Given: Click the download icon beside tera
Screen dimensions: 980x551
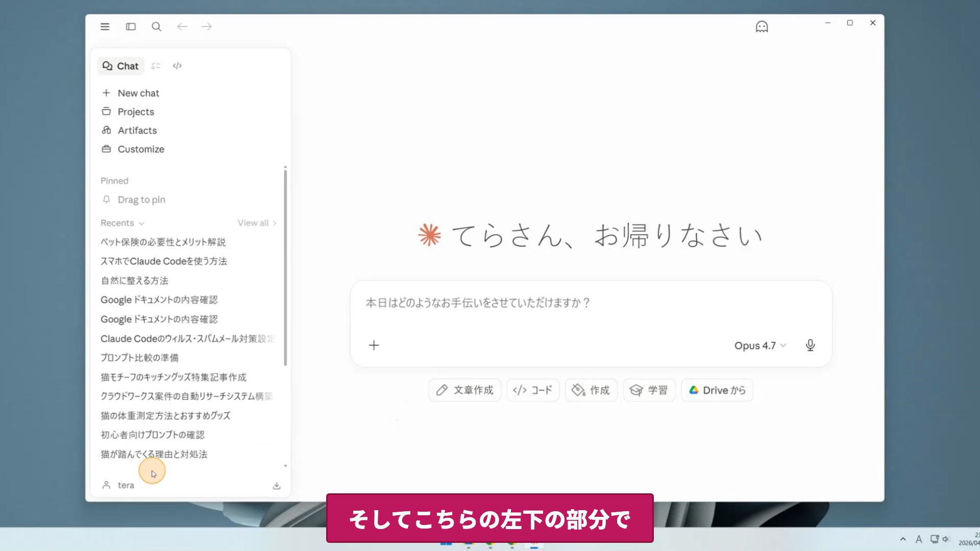Looking at the screenshot, I should point(277,486).
